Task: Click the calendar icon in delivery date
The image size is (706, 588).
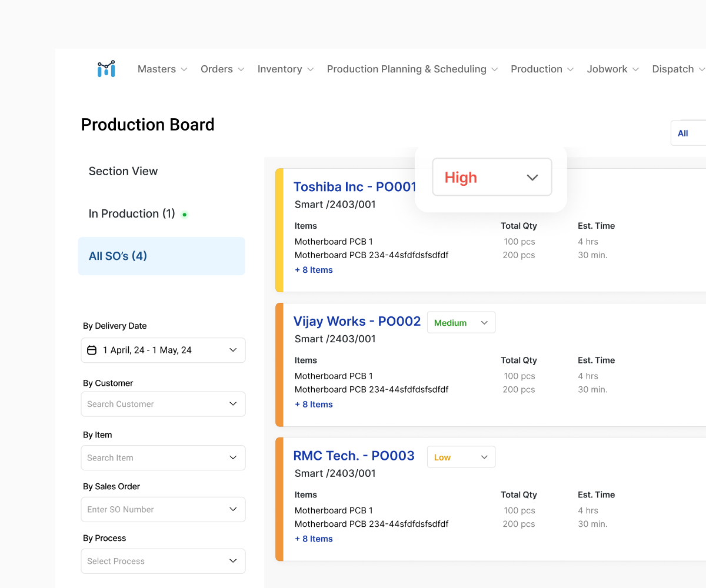Action: coord(92,350)
